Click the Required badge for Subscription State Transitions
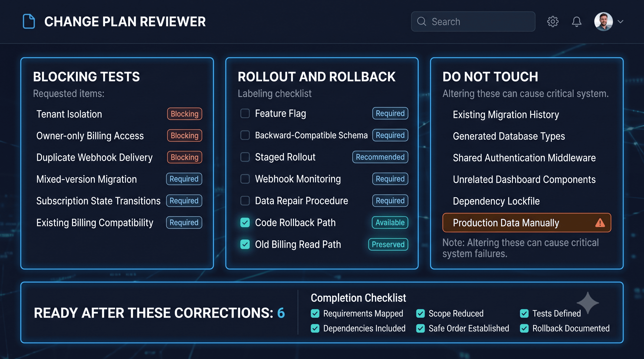The image size is (644, 359). [184, 201]
